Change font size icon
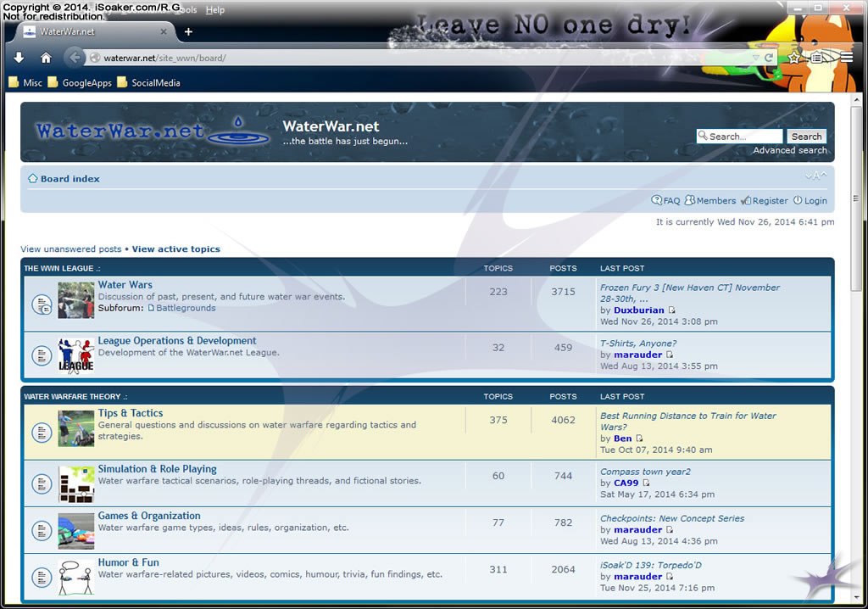The width and height of the screenshot is (868, 609). tap(816, 176)
